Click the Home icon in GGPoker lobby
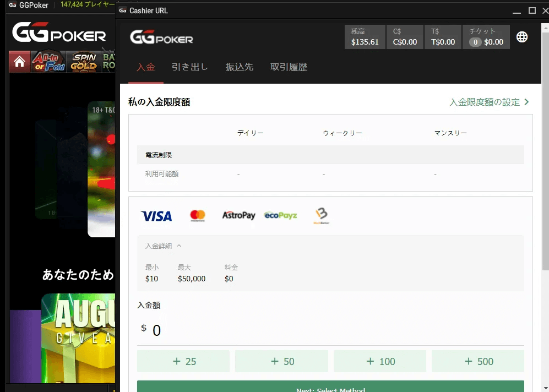549x392 pixels. pyautogui.click(x=20, y=62)
